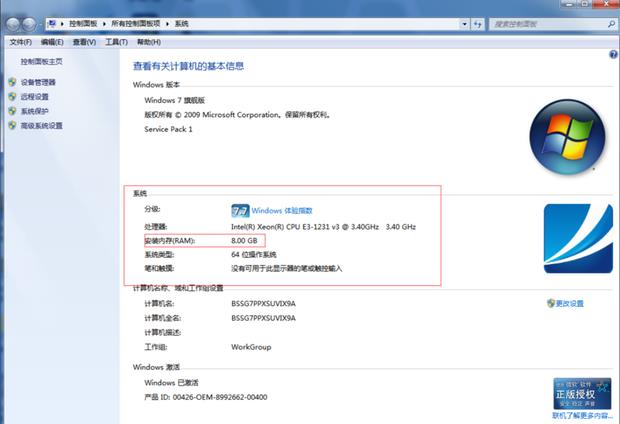620x424 pixels.
Task: Click the blue striped OEM manufacturer logo
Action: click(x=577, y=236)
